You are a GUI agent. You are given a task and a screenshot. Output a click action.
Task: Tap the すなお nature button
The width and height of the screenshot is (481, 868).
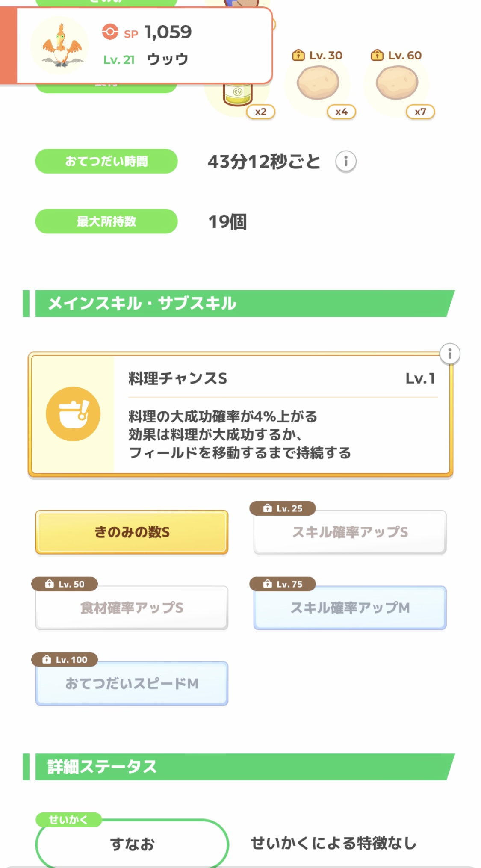(132, 844)
